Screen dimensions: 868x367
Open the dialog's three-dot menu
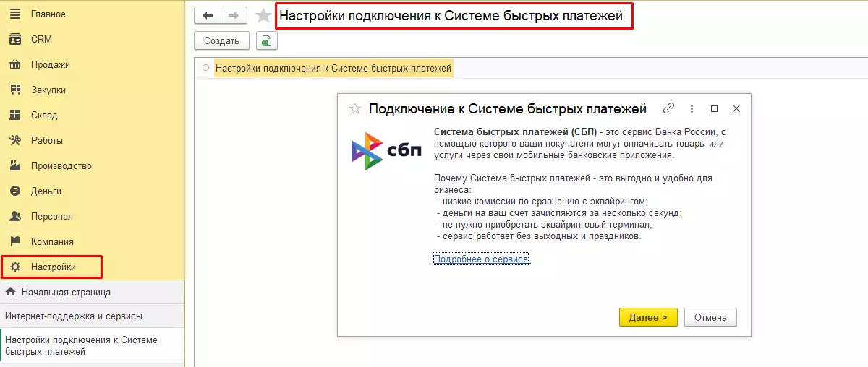pyautogui.click(x=692, y=108)
